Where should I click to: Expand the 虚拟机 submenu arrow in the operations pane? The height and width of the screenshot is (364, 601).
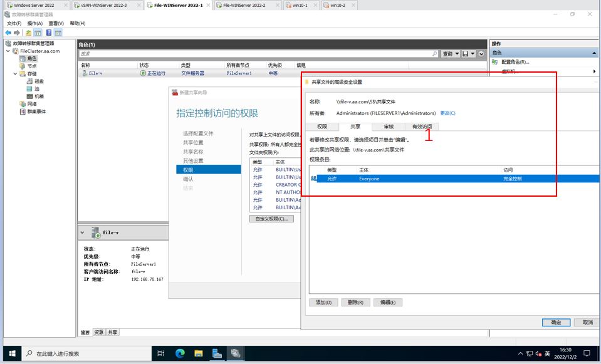(594, 71)
